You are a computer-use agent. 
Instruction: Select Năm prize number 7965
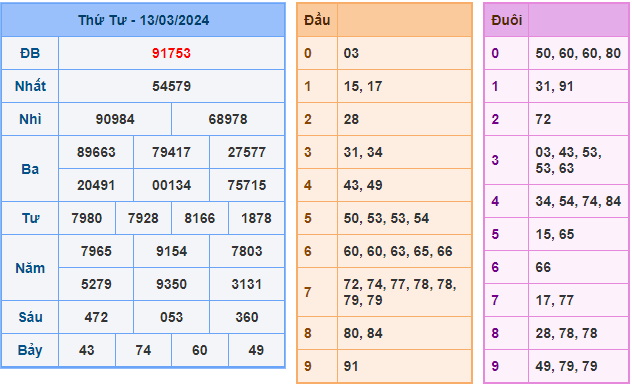tap(96, 252)
